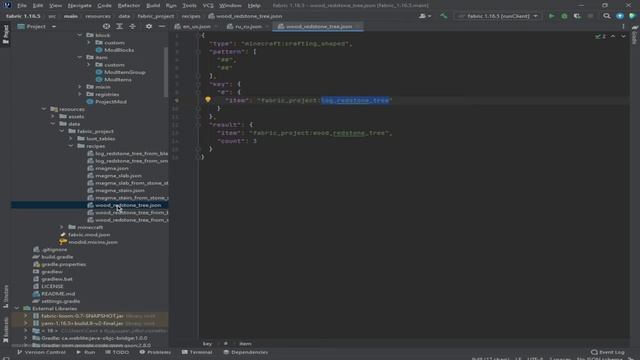Click the blue IDE update icon

(x=620, y=16)
